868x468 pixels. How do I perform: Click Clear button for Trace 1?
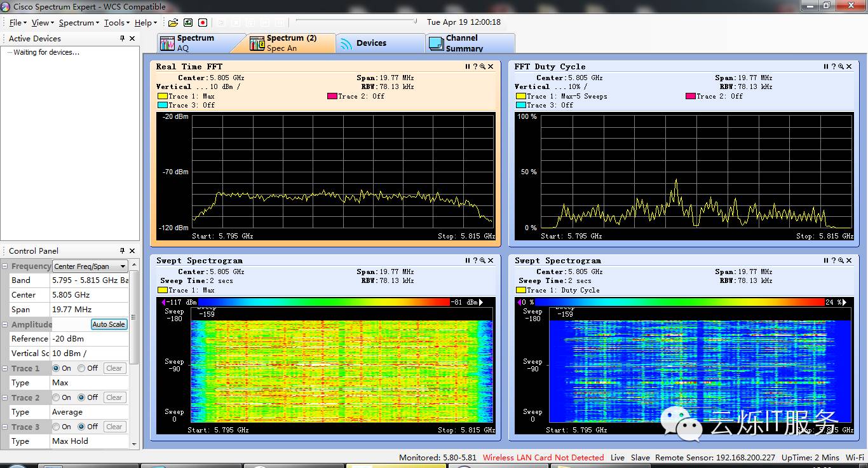[114, 368]
